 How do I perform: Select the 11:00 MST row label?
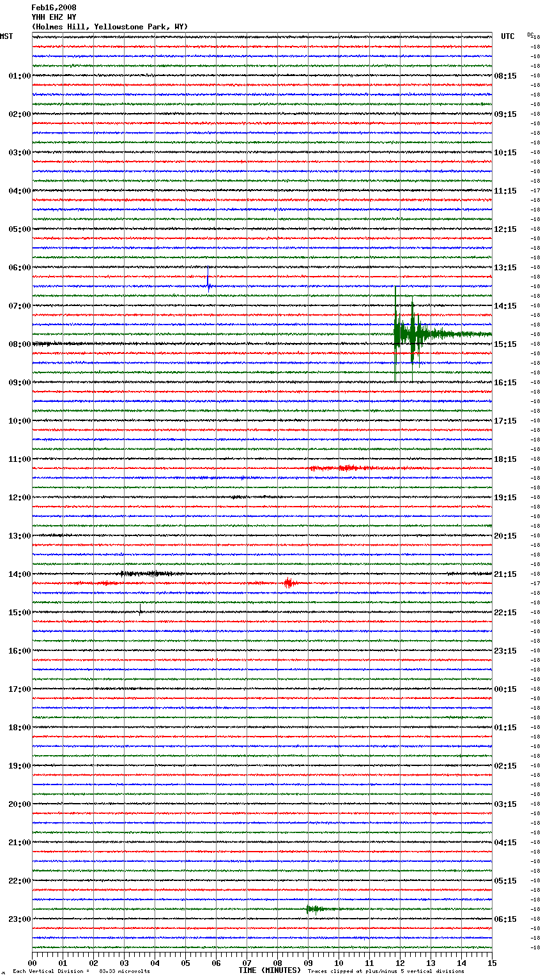click(x=20, y=459)
